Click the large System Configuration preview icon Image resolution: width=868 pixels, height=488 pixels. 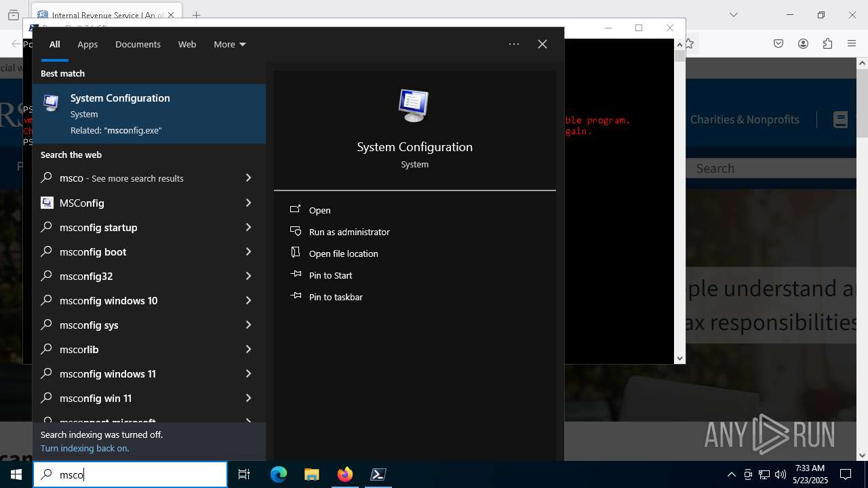(414, 106)
